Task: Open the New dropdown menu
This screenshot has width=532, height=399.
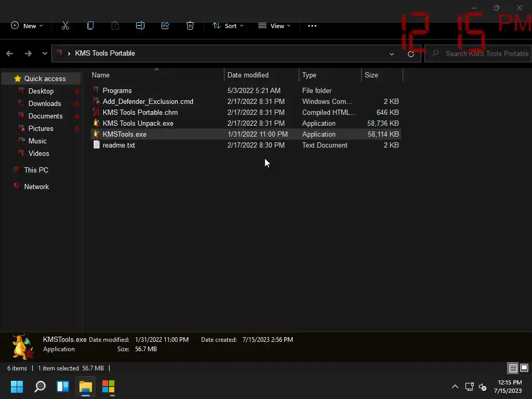Action: tap(27, 26)
